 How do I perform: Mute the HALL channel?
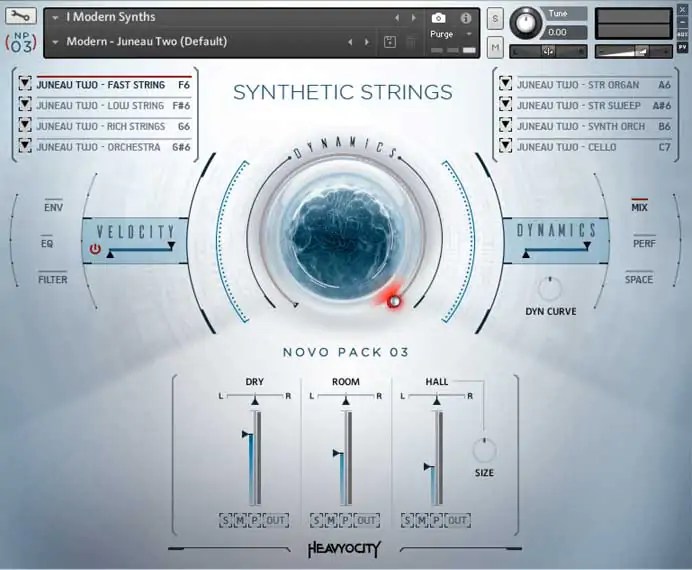[422, 521]
